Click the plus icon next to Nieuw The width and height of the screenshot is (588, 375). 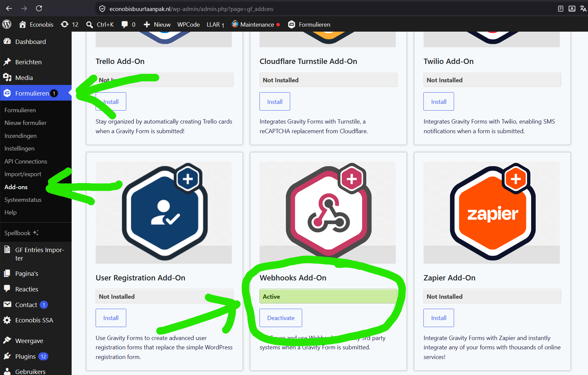coord(147,25)
